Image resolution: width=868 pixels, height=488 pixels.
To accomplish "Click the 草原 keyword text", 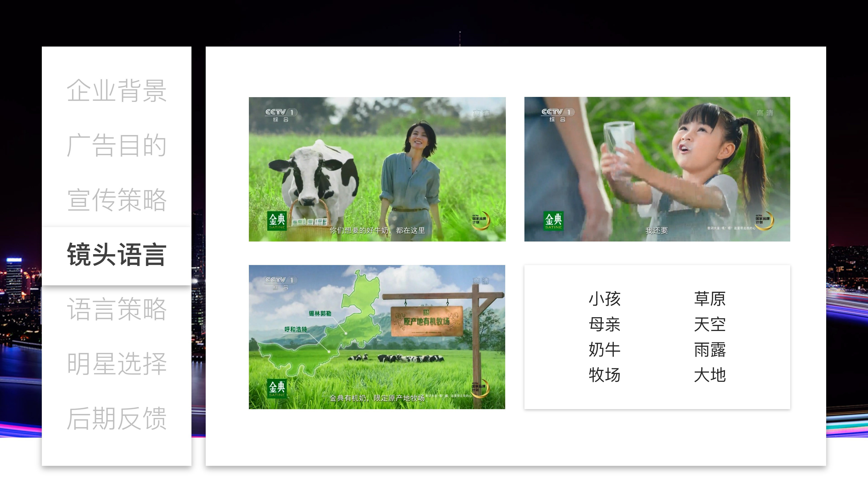I will [x=710, y=299].
